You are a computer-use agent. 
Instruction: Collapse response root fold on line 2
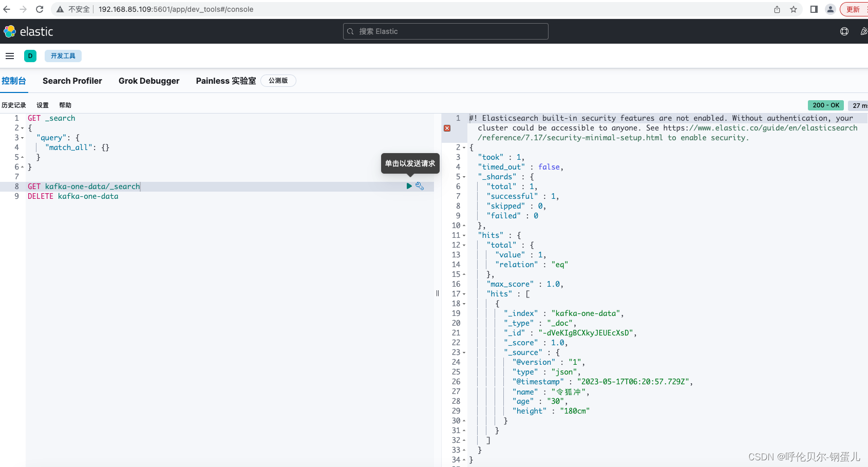464,147
